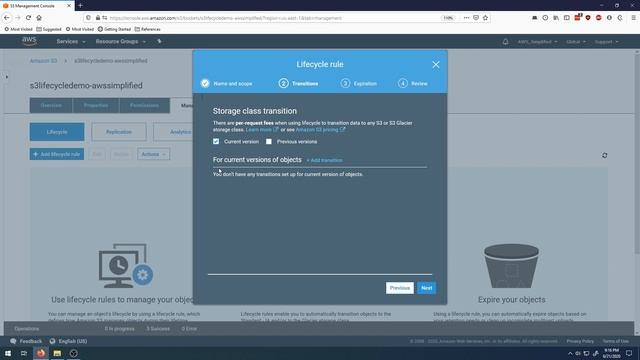Screen dimensions: 640x360
Task: Click the Pocket save icon
Action: [x=476, y=18]
